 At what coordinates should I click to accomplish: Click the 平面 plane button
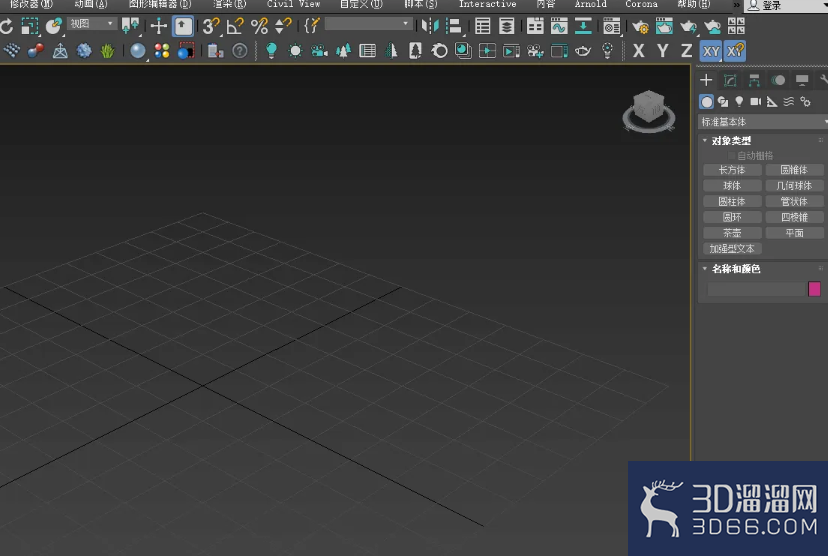click(x=794, y=233)
